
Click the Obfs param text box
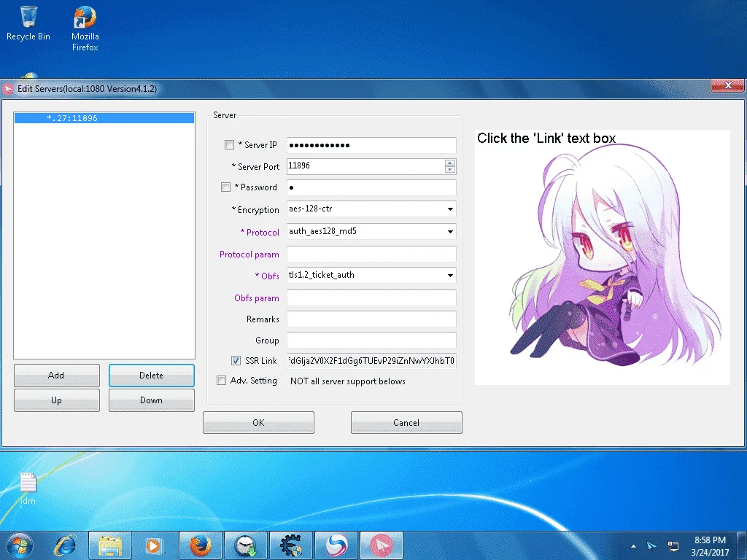tap(371, 297)
